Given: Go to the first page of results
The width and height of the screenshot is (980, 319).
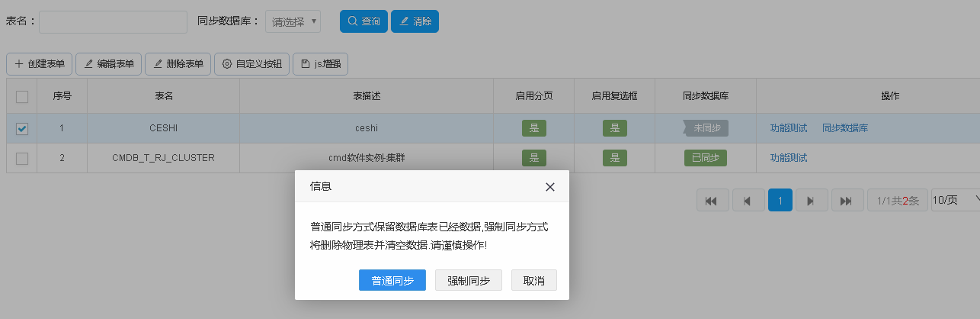Looking at the screenshot, I should pos(712,200).
